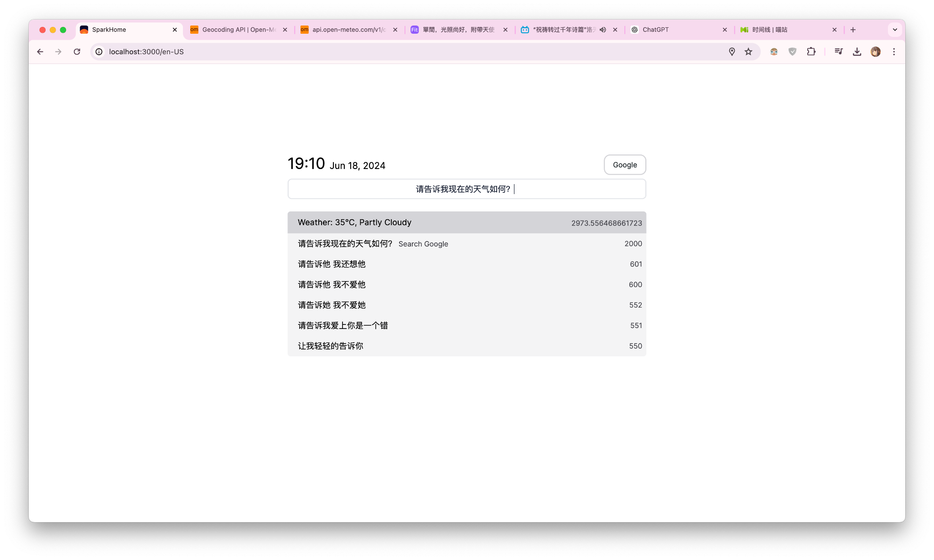Open Chrome's three-dot menu
Image resolution: width=934 pixels, height=560 pixels.
[x=894, y=51]
